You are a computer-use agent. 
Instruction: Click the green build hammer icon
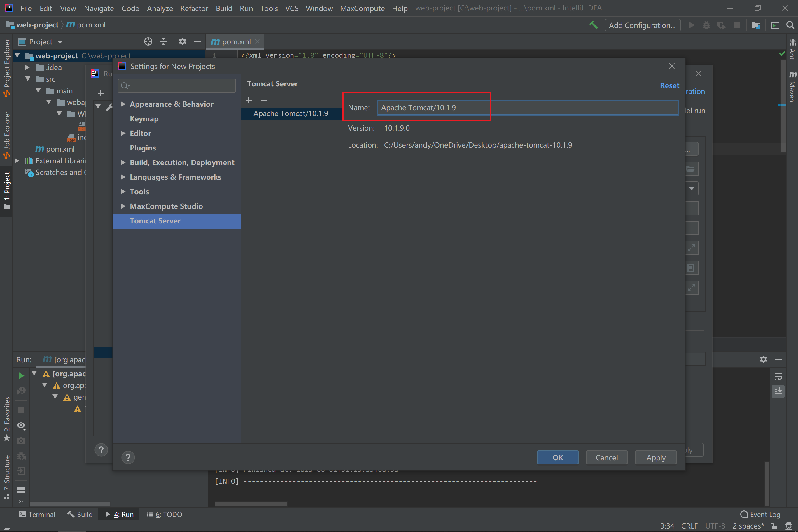[x=594, y=25]
